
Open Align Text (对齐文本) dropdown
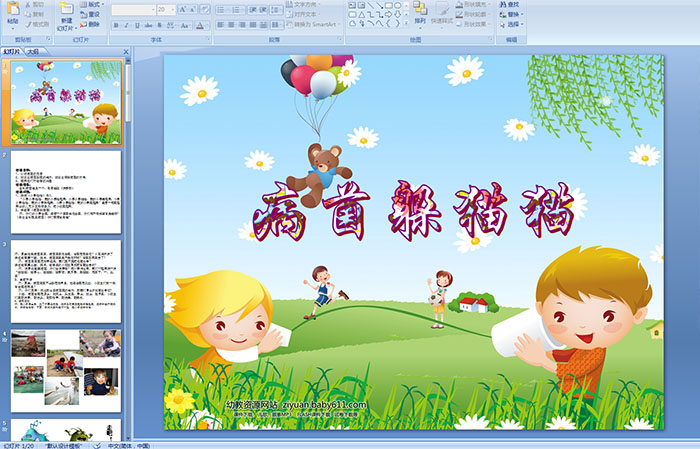303,14
